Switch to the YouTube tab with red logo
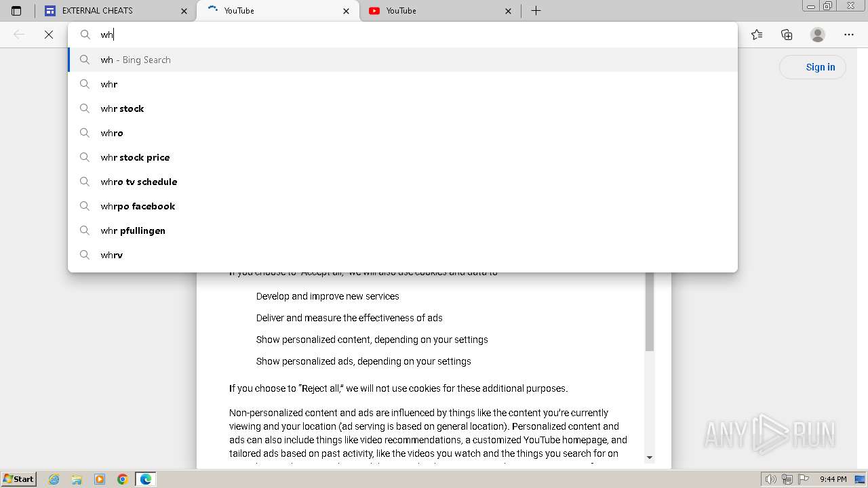This screenshot has width=868, height=488. point(440,11)
